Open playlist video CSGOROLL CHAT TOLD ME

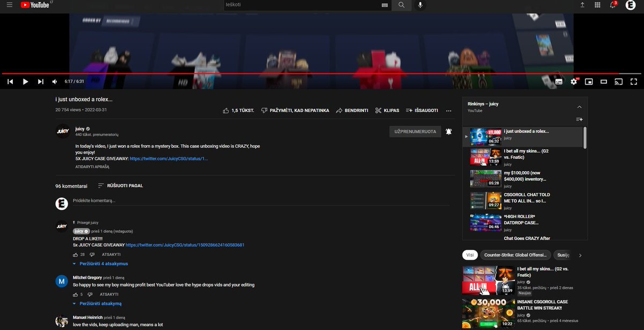[x=522, y=200]
